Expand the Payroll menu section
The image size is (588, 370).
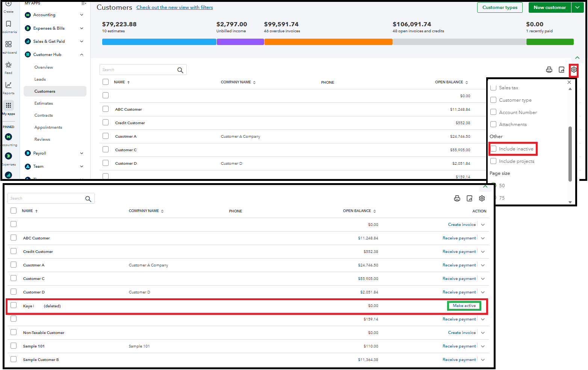82,153
